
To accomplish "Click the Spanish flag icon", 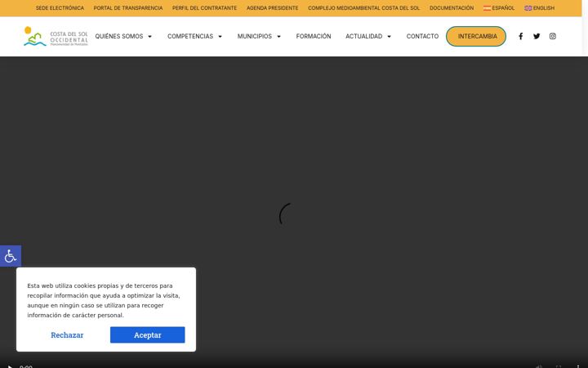I will 487,8.
